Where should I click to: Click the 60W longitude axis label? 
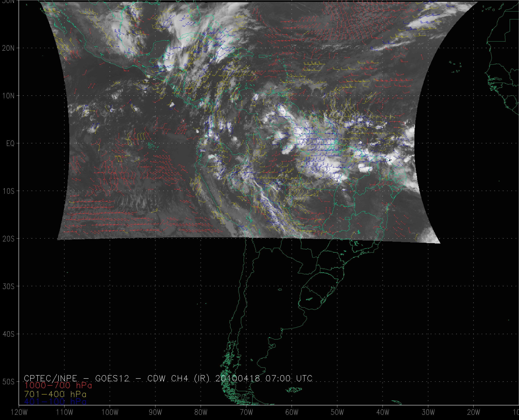[x=292, y=412]
